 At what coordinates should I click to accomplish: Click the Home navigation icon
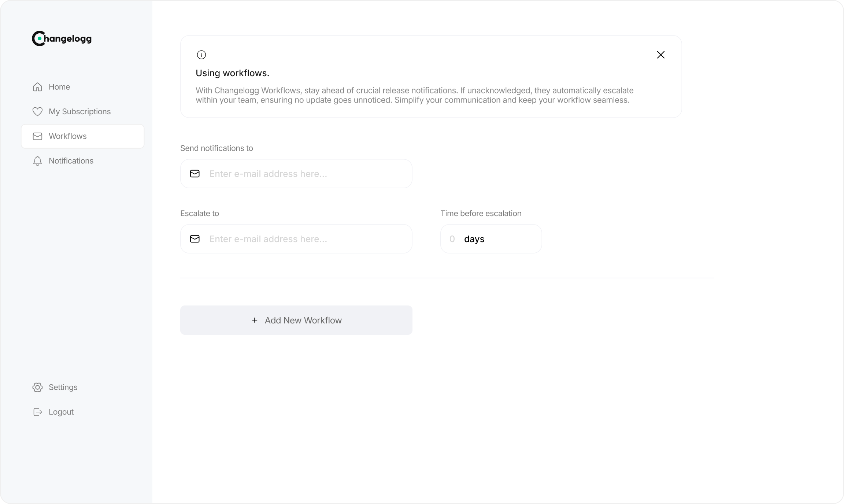pyautogui.click(x=38, y=86)
